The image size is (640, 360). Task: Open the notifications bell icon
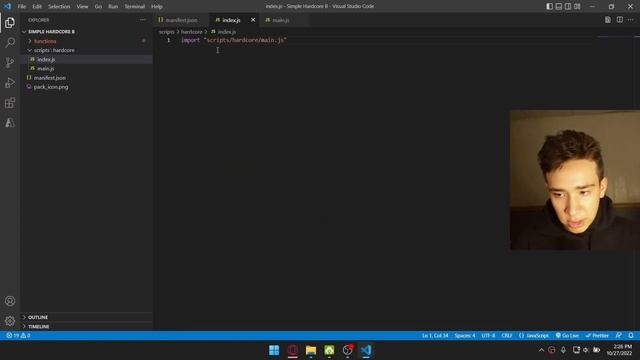[x=631, y=336]
